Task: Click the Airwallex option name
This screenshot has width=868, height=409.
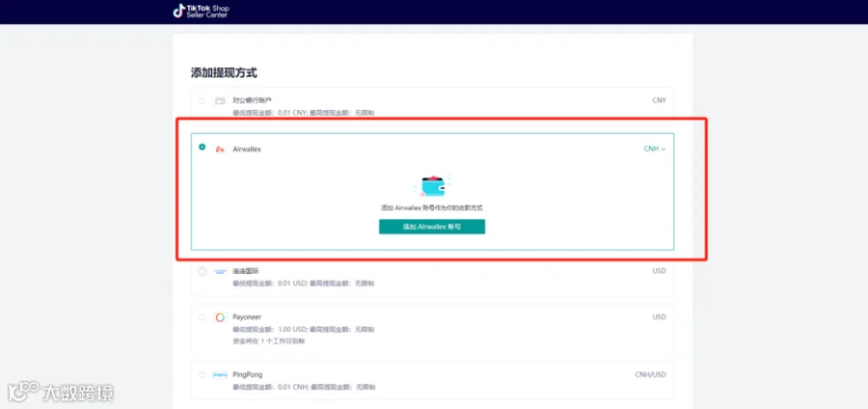Action: point(247,149)
